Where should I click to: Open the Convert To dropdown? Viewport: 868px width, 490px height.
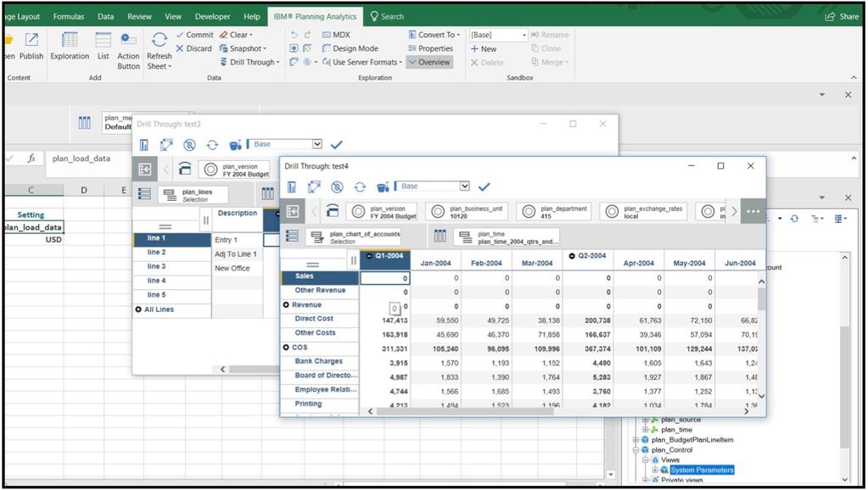(x=434, y=35)
